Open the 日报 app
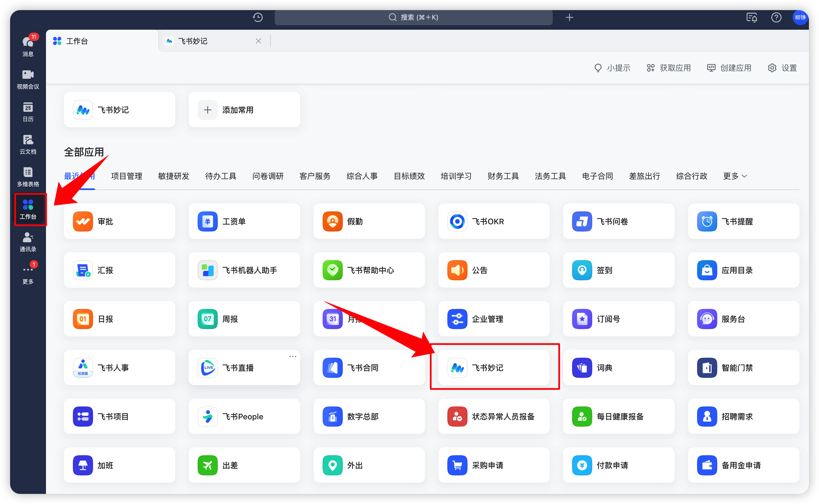This screenshot has width=819, height=504. pyautogui.click(x=119, y=319)
